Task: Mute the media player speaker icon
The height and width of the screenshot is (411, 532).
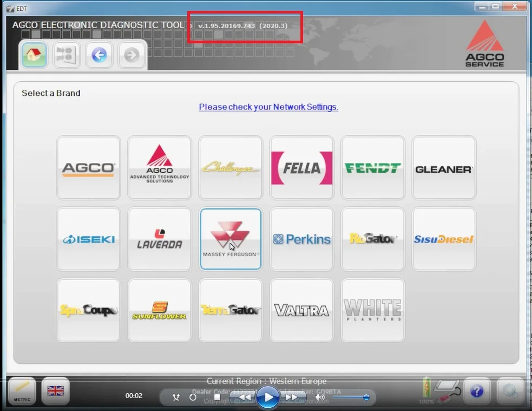Action: click(x=320, y=397)
